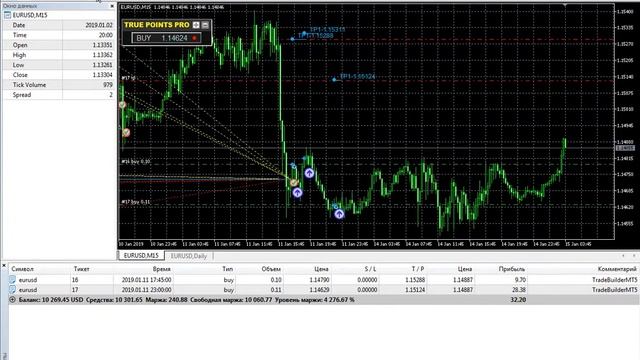The width and height of the screenshot is (640, 360).
Task: Click the volume 0.11 cell for ticket 17
Action: coord(276,290)
